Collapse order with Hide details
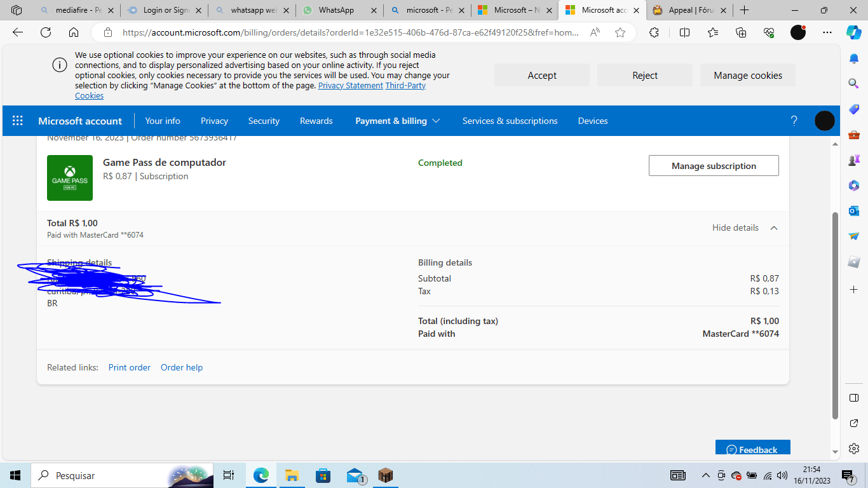Viewport: 868px width, 488px height. coord(745,227)
